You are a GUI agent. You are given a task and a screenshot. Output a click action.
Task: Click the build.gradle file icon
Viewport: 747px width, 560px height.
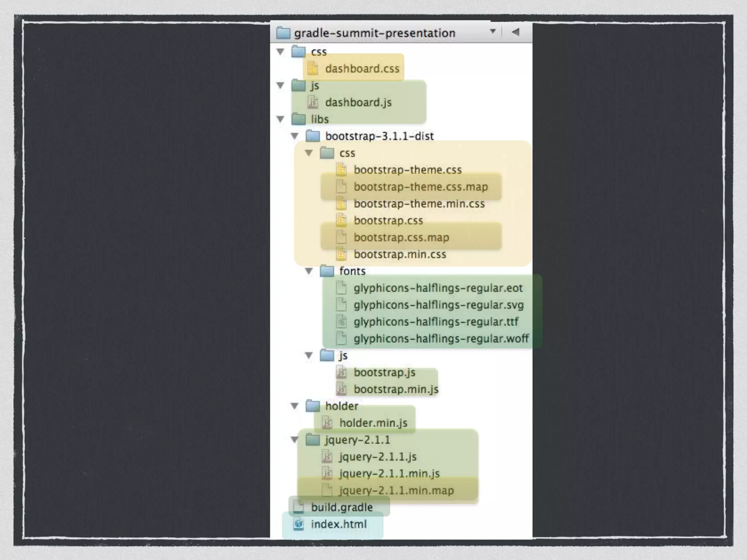pos(298,507)
